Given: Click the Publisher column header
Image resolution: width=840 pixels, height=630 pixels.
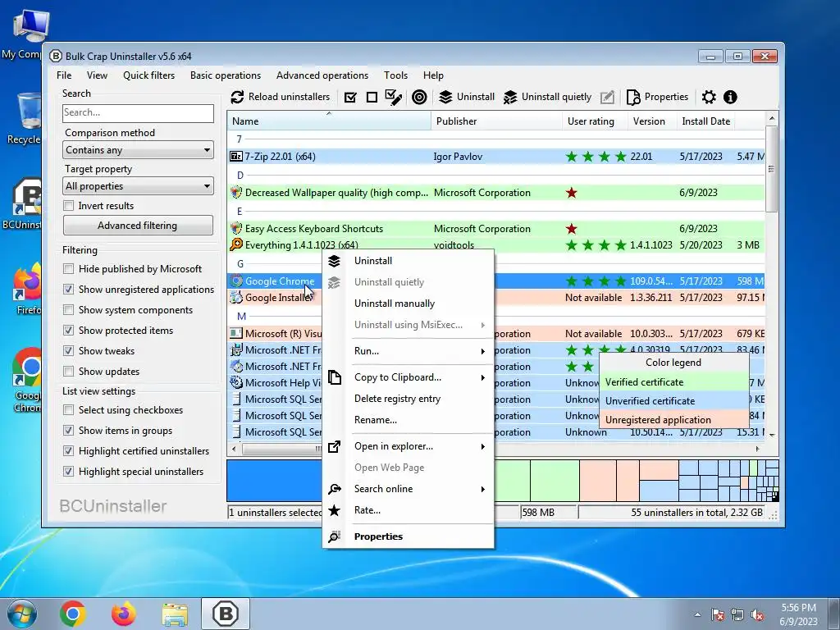Looking at the screenshot, I should pyautogui.click(x=496, y=121).
